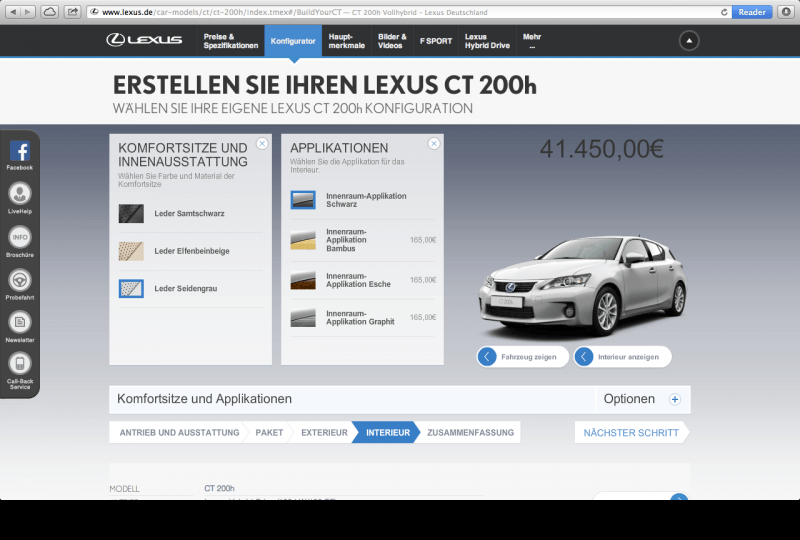Go to Antrieb und Ausstattung step
This screenshot has width=800, height=540.
click(179, 432)
